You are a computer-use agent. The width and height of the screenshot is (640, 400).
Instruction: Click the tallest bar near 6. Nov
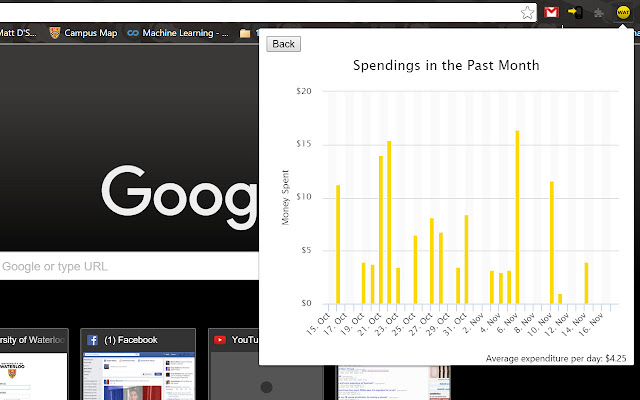coord(517,217)
